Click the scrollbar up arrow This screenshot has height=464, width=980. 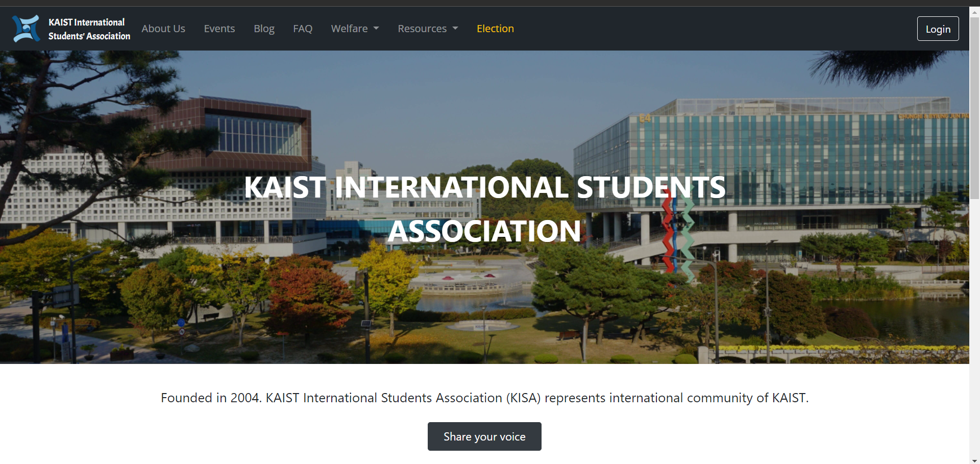974,12
